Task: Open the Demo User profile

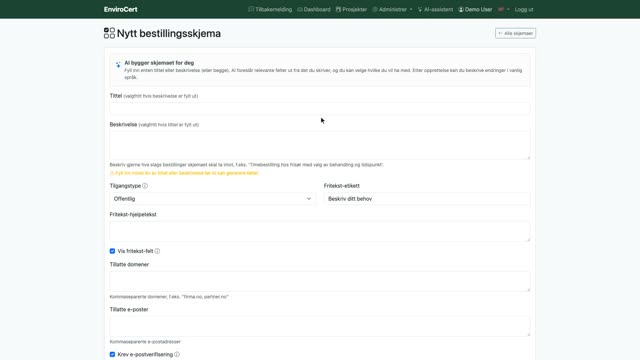Action: coord(475,9)
